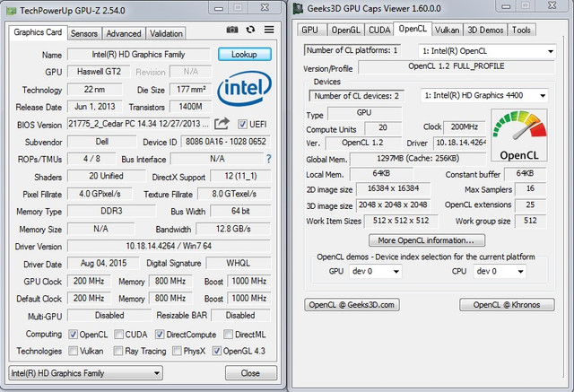
Task: Click More OpenCL information button
Action: tap(427, 240)
